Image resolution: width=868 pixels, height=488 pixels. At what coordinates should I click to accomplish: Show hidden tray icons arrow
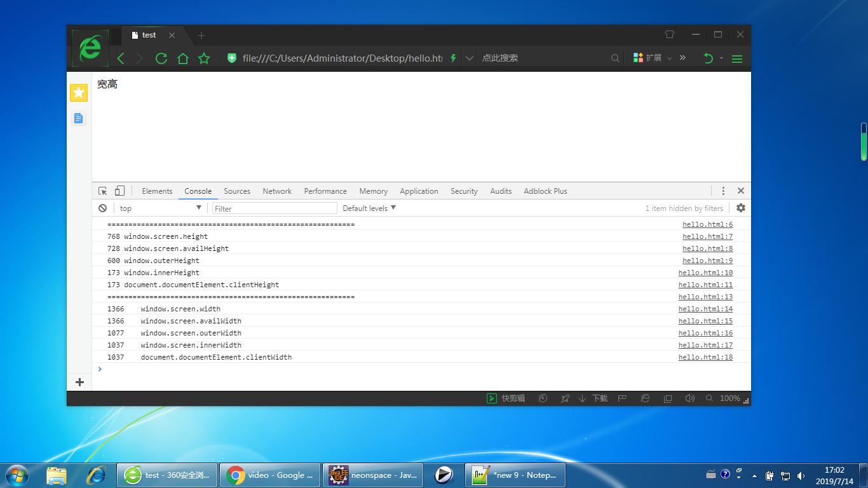[754, 475]
